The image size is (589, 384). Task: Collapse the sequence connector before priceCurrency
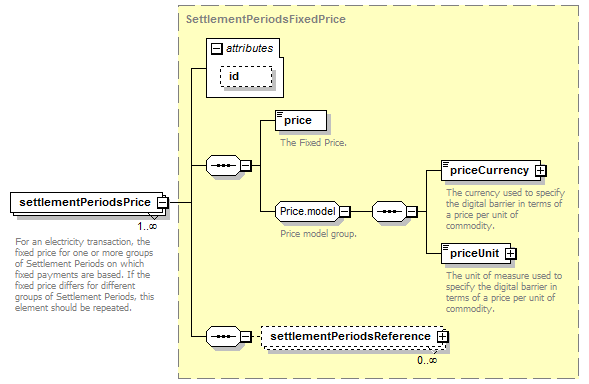tap(412, 212)
